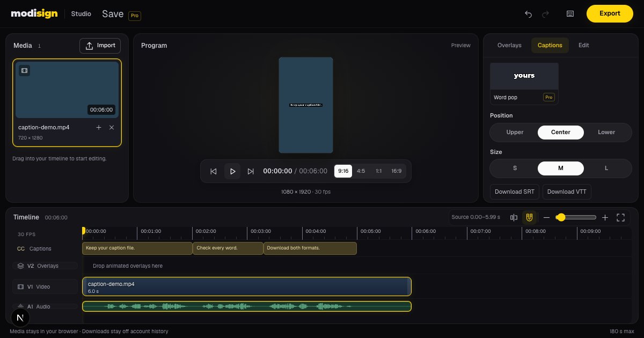Select the audio waveform clip on A1
This screenshot has height=338, width=644.
tap(247, 306)
